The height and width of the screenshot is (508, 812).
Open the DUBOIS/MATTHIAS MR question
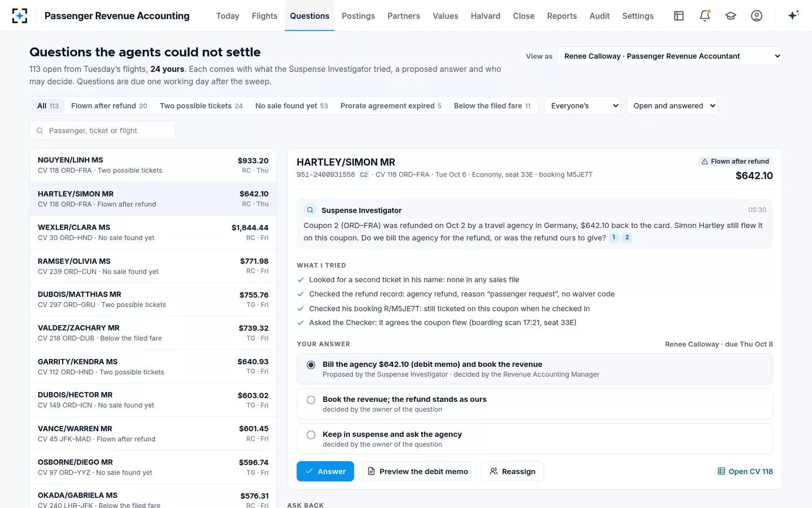click(153, 299)
